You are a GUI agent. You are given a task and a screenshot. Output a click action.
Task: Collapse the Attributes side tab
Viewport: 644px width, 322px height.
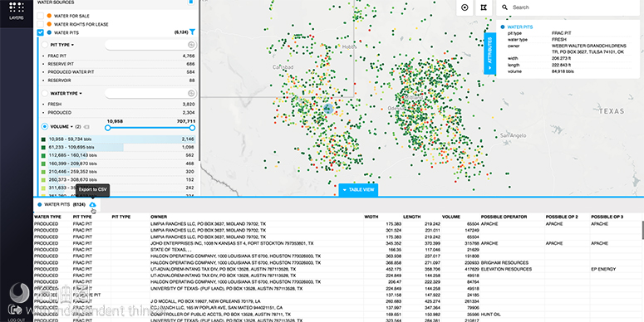click(490, 53)
